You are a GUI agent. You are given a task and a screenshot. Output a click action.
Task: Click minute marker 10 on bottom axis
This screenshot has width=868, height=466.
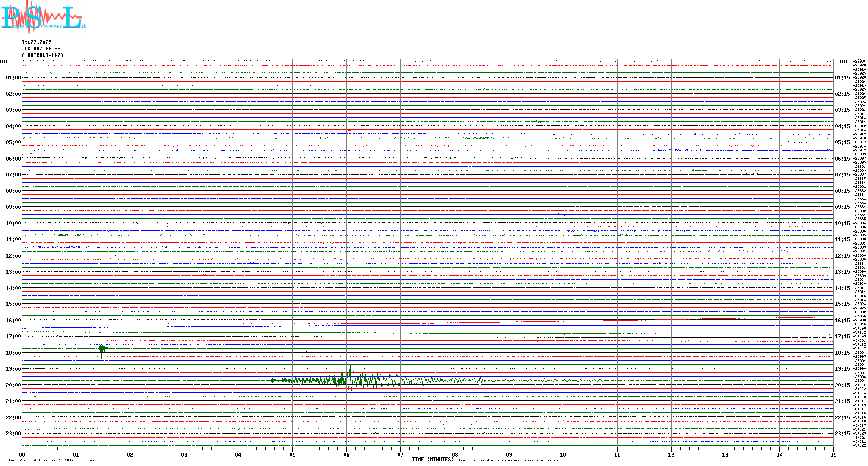pos(563,454)
